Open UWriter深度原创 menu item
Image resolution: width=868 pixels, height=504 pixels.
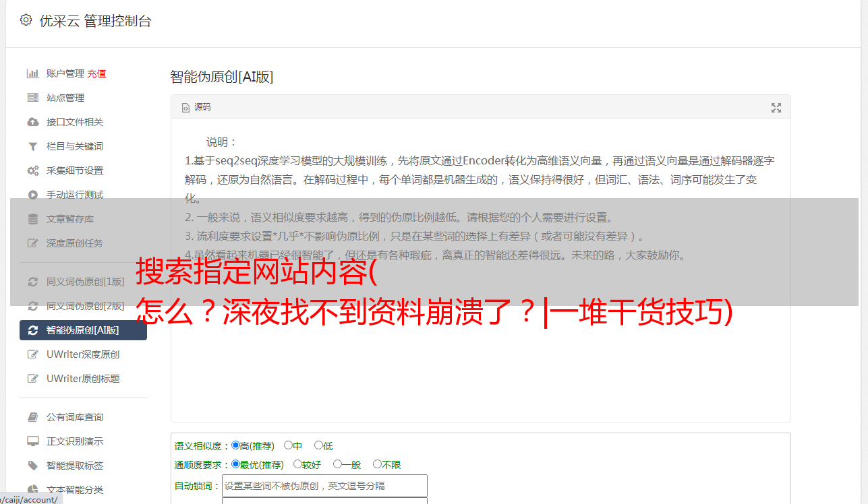pyautogui.click(x=84, y=354)
